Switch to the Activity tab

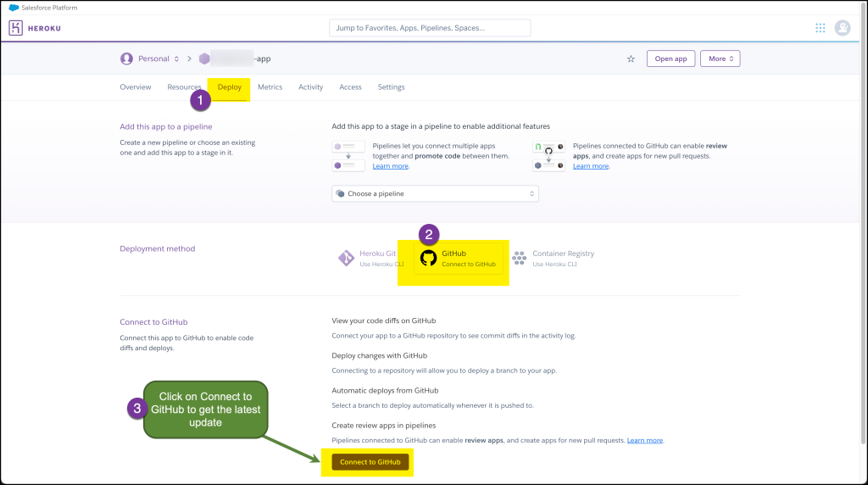310,87
